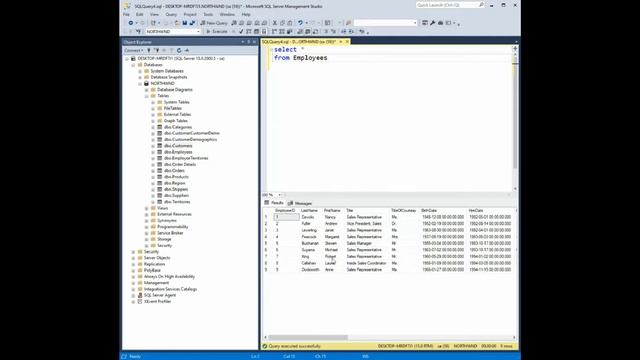Expand the Programmability folder node
This screenshot has width=640, height=360.
point(147,227)
